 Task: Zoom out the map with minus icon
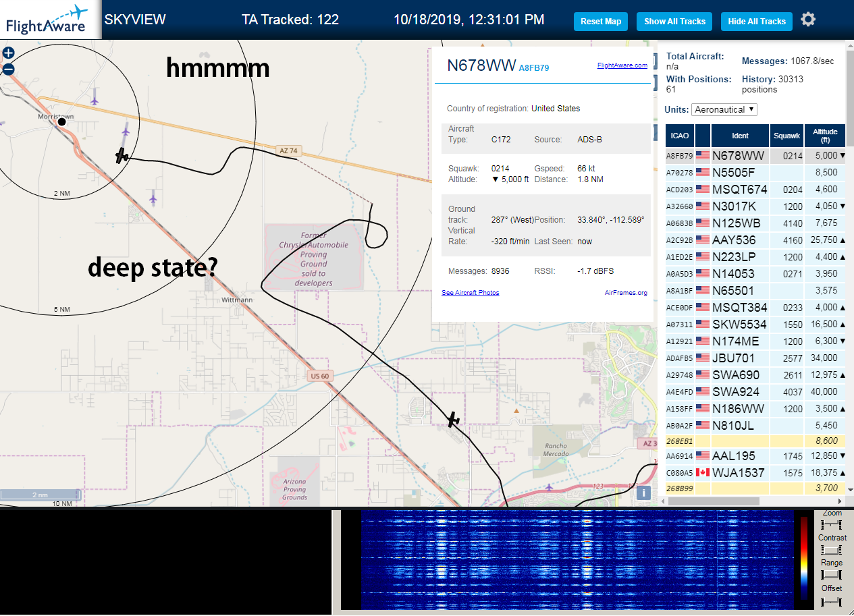coord(8,69)
